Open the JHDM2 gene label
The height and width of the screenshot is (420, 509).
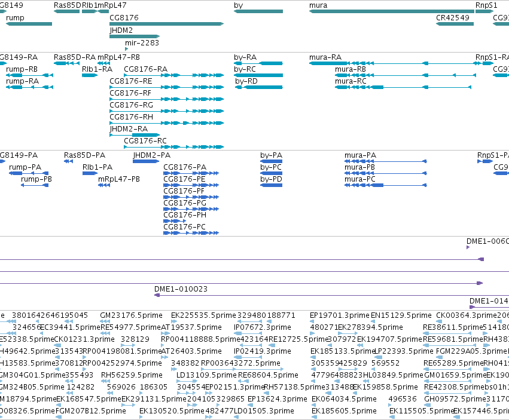[x=121, y=30]
